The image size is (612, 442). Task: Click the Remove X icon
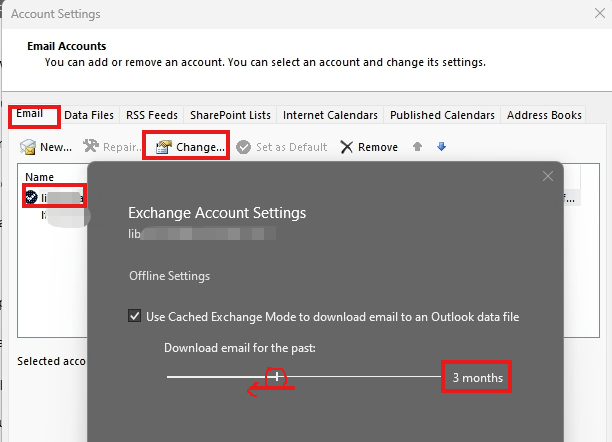tap(346, 147)
